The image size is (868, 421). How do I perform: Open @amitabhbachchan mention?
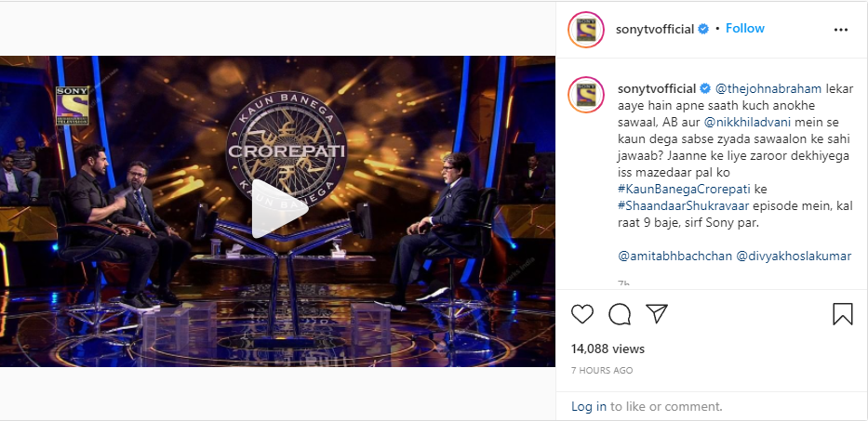673,257
